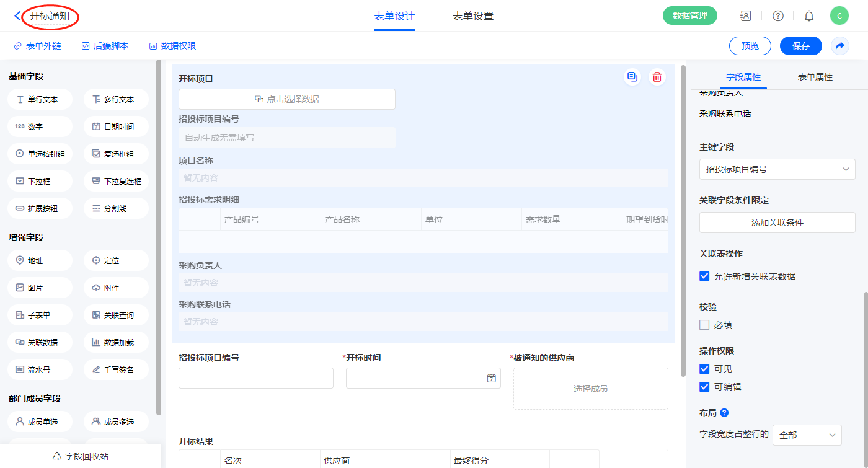Switch to the 表单设置 tab

click(473, 16)
